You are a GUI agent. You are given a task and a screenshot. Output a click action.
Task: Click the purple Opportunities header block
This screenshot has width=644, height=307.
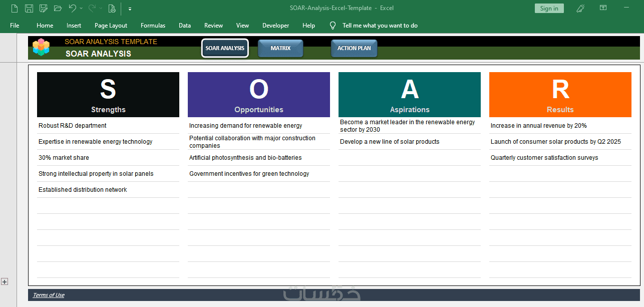click(x=259, y=95)
